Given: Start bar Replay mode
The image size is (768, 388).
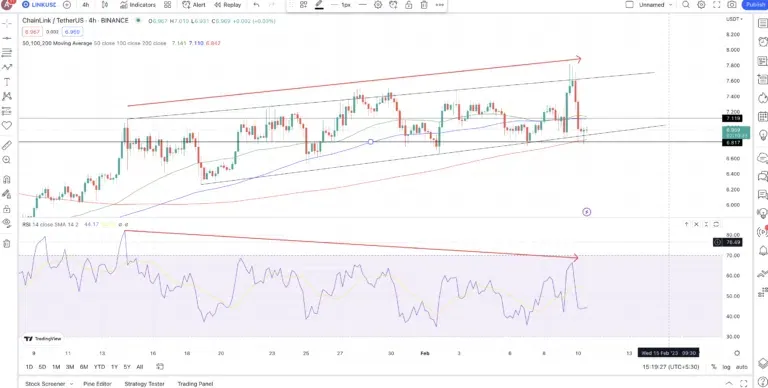Looking at the screenshot, I should point(227,5).
